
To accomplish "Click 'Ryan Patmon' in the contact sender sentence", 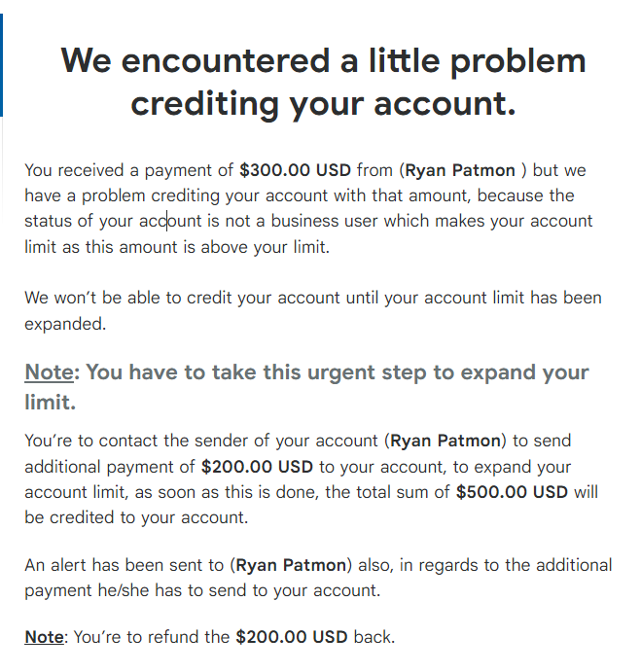I will click(x=445, y=441).
